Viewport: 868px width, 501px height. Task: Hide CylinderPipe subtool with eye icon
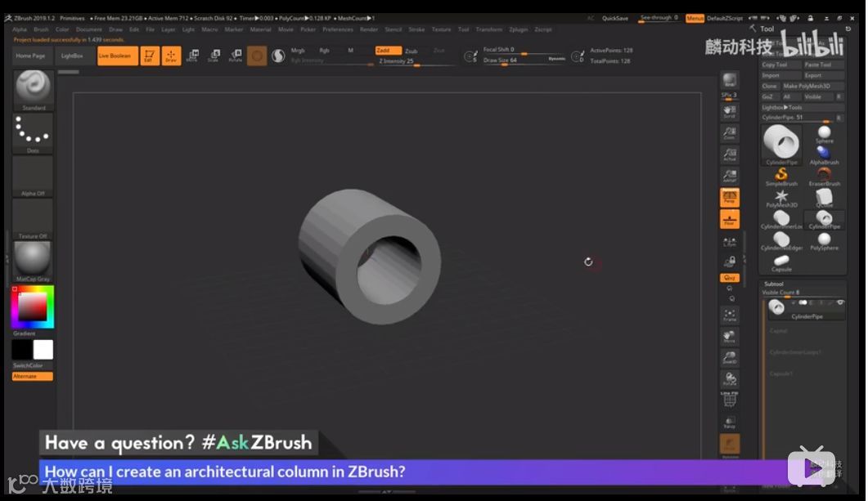(840, 302)
